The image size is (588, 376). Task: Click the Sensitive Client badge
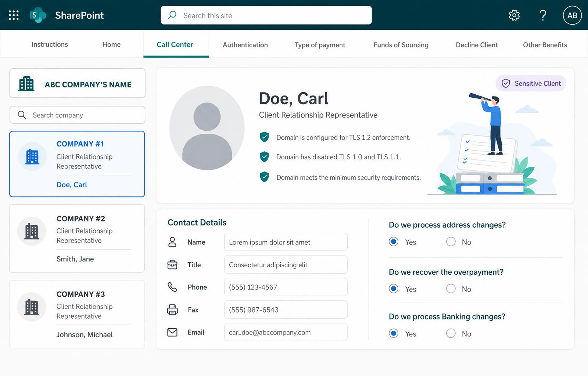531,83
